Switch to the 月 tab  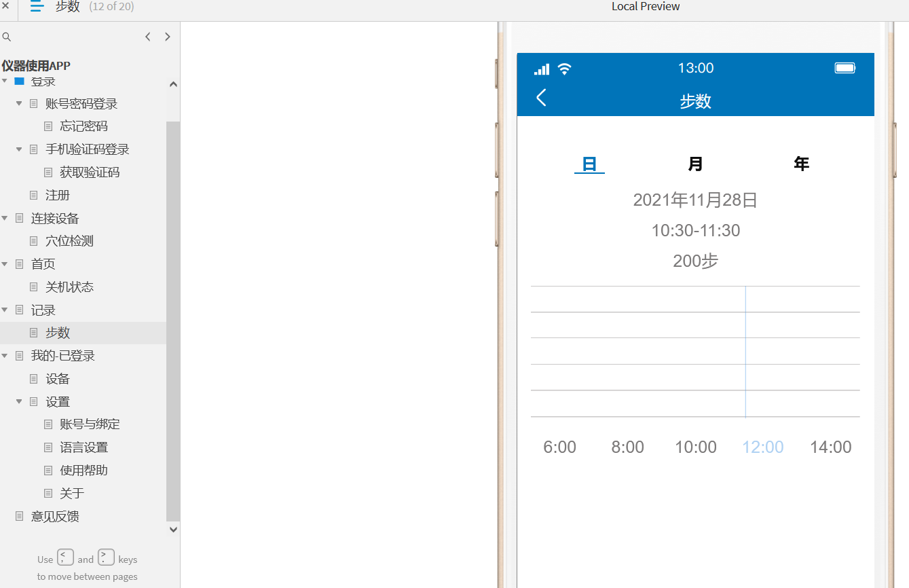click(695, 164)
